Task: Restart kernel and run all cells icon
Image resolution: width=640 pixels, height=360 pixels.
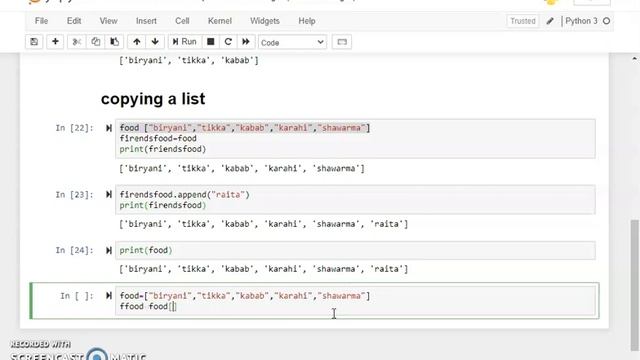Action: point(246,42)
